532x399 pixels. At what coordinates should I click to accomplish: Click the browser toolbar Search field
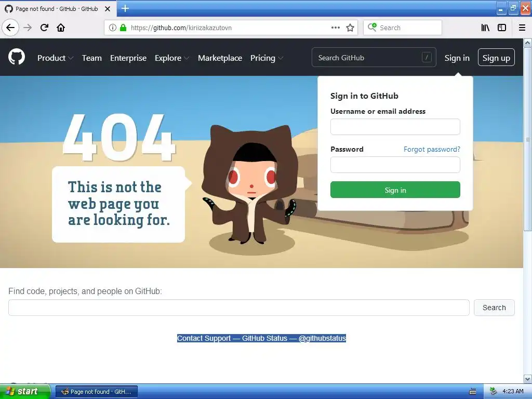403,28
